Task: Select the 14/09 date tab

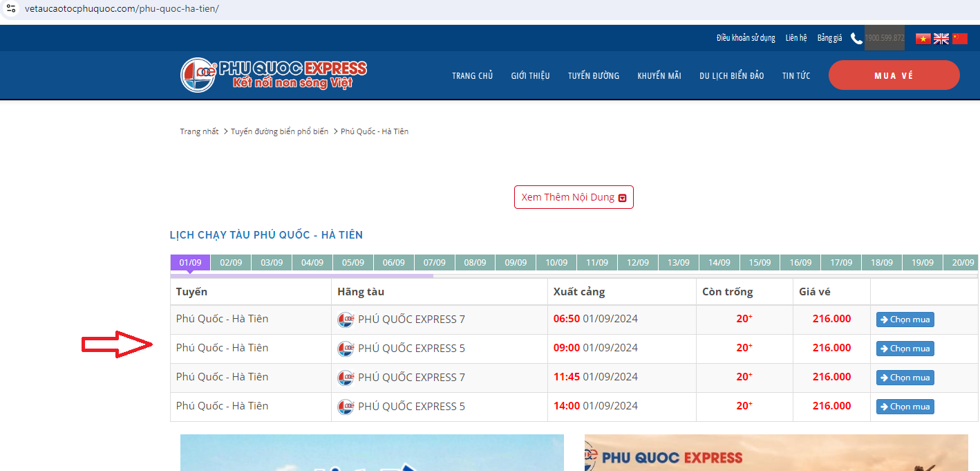Action: pyautogui.click(x=719, y=263)
